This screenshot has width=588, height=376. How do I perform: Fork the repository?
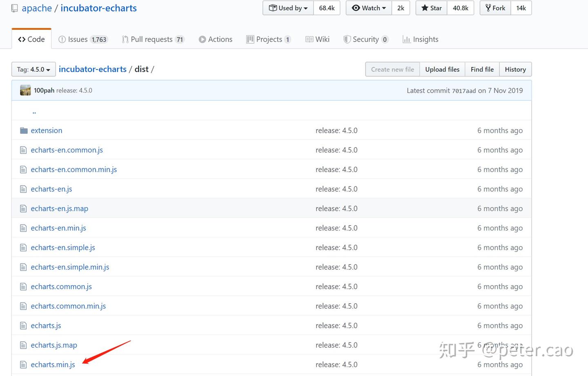click(x=495, y=8)
